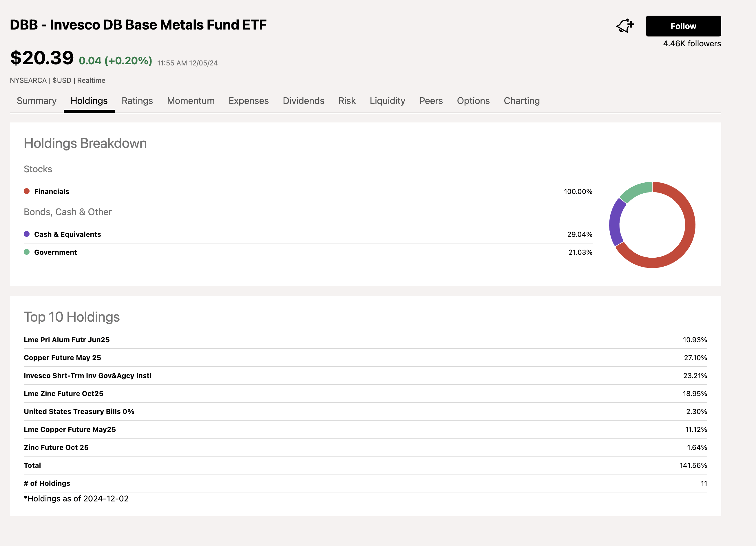This screenshot has width=756, height=546.
Task: Switch to the Ratings tab
Action: 137,101
